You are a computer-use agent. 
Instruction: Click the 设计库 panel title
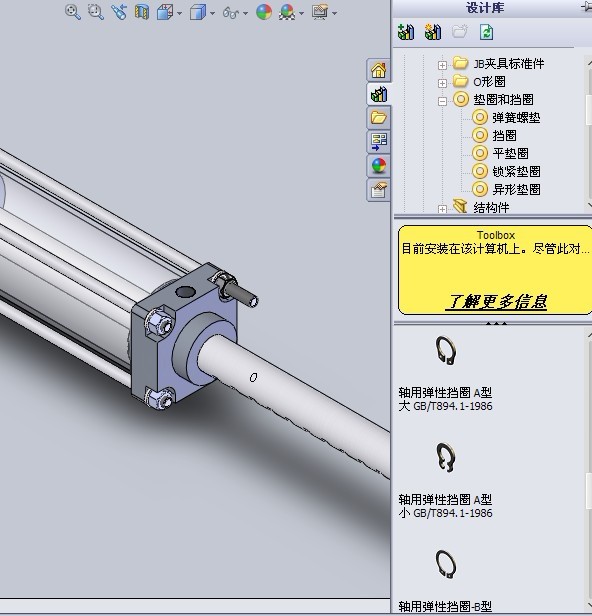coord(485,8)
